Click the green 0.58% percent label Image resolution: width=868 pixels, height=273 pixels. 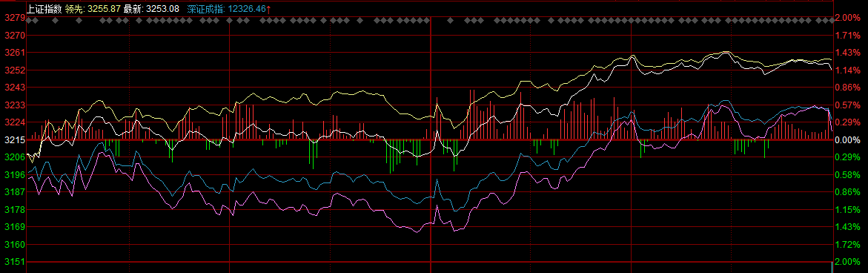[847, 175]
